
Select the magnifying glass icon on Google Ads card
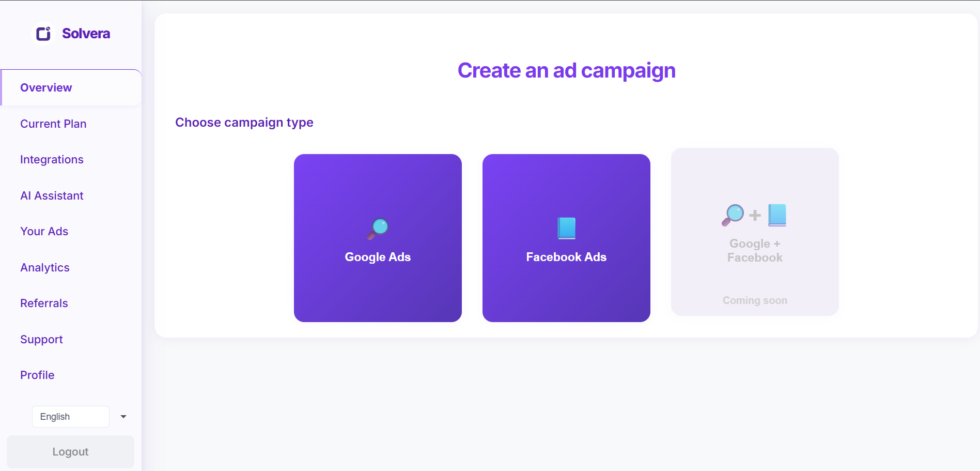coord(378,228)
